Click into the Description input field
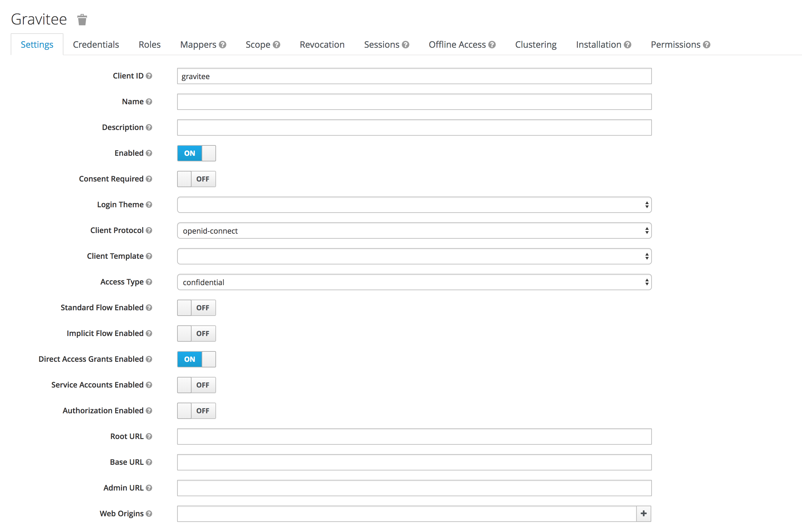802x532 pixels. 414,128
